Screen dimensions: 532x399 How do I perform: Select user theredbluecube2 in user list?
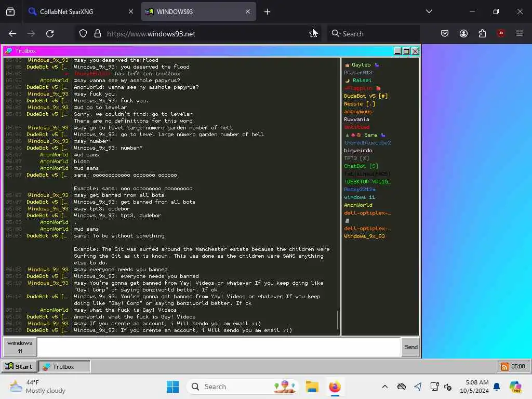[x=367, y=143]
